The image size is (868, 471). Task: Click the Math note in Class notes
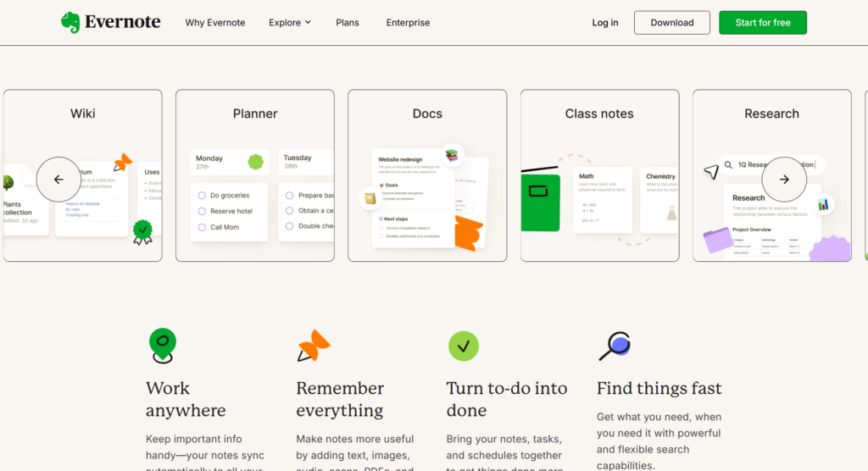[x=603, y=200]
